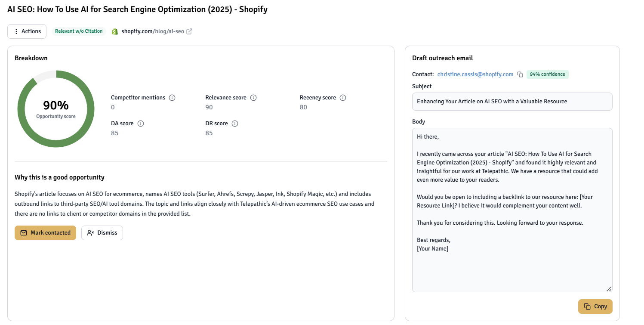Click the Shopify favicon logo
This screenshot has width=644, height=325.
pos(115,31)
